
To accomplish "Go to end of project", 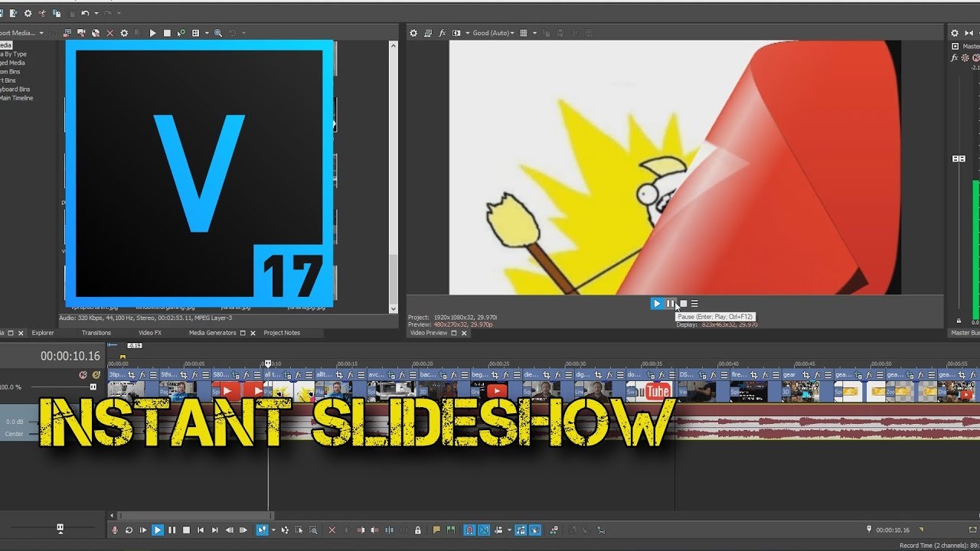I will click(214, 530).
